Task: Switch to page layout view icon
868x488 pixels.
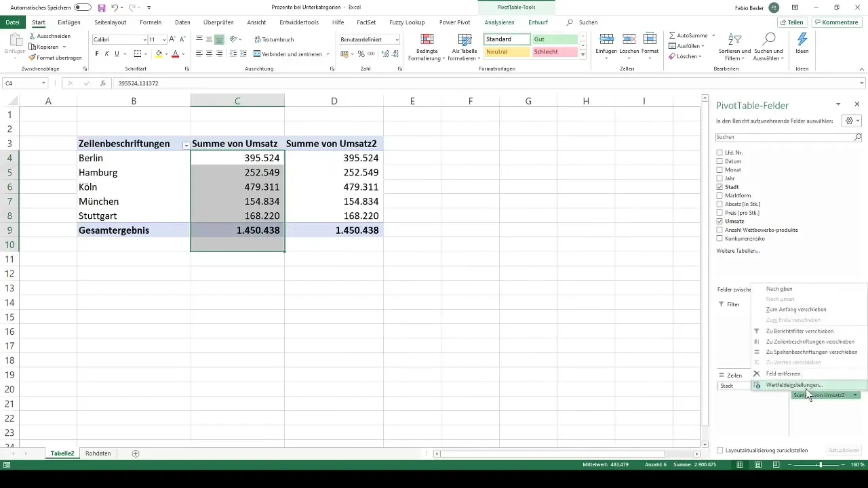Action: pyautogui.click(x=758, y=465)
